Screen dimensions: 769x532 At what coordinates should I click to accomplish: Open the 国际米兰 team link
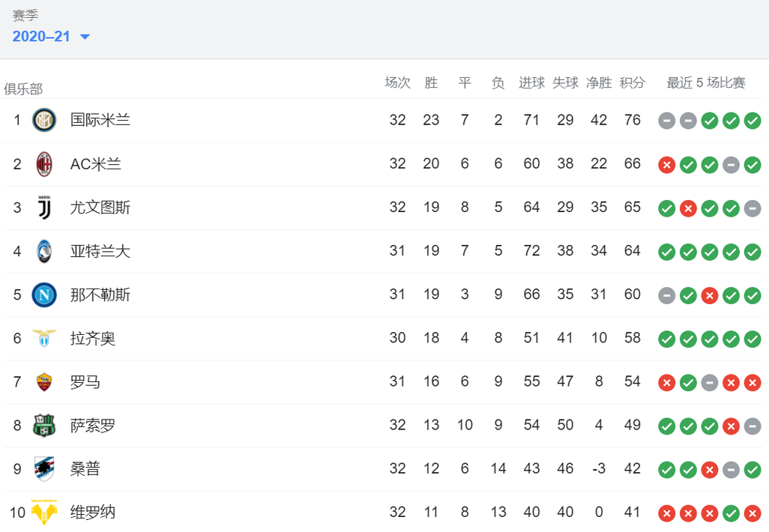[x=100, y=120]
